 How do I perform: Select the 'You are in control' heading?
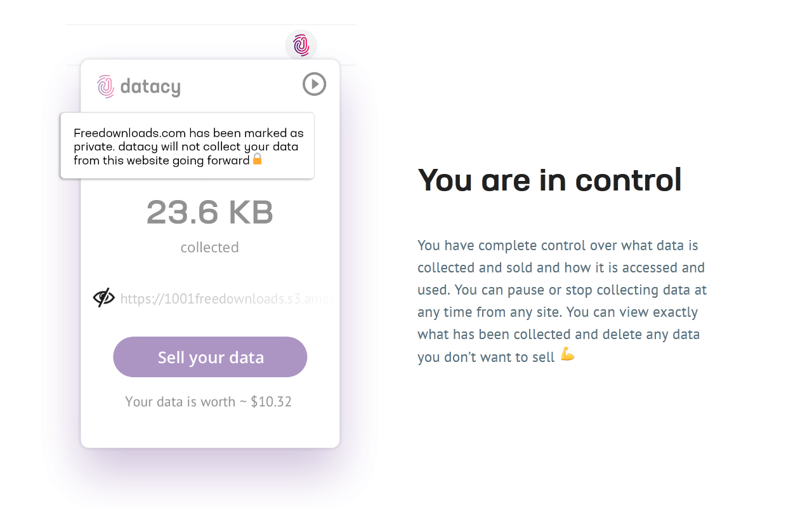click(x=549, y=180)
